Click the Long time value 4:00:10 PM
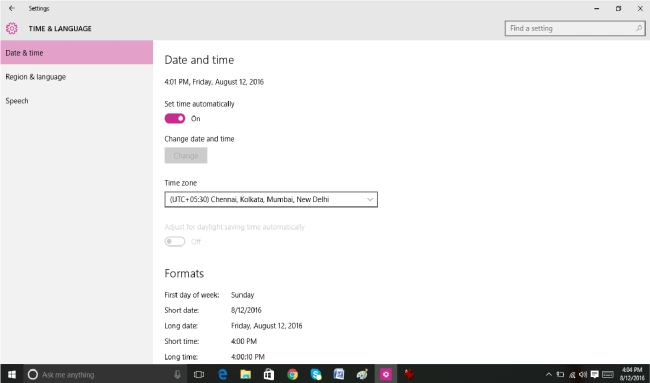The height and width of the screenshot is (383, 650). click(x=247, y=357)
